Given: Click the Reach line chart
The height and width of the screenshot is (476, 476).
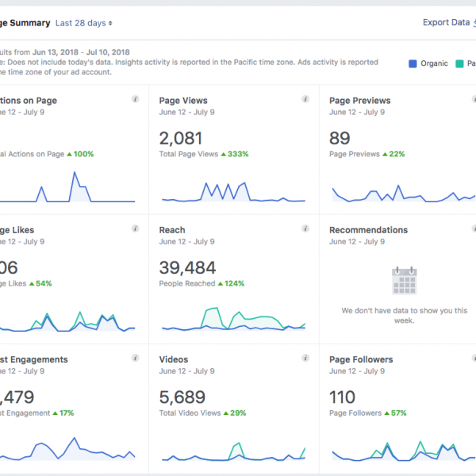Looking at the screenshot, I should 232,319.
